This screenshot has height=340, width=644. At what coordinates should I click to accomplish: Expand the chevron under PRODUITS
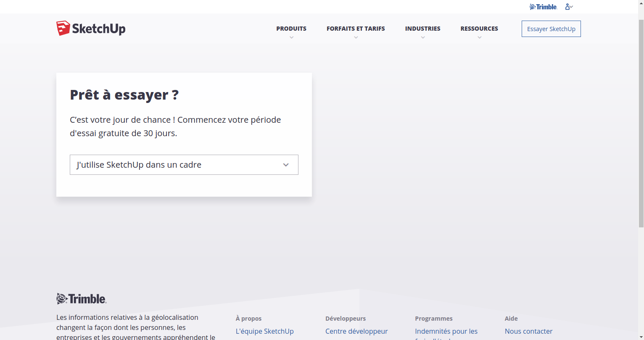(x=291, y=37)
